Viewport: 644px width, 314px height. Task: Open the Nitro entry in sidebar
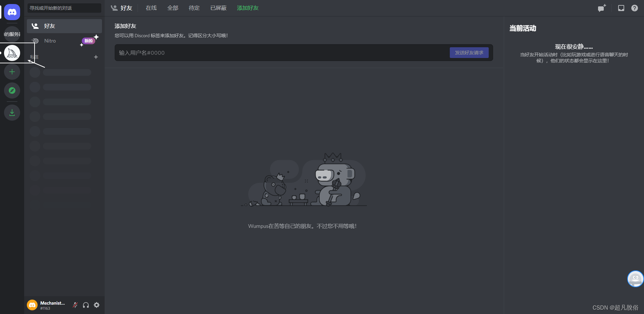tap(64, 41)
